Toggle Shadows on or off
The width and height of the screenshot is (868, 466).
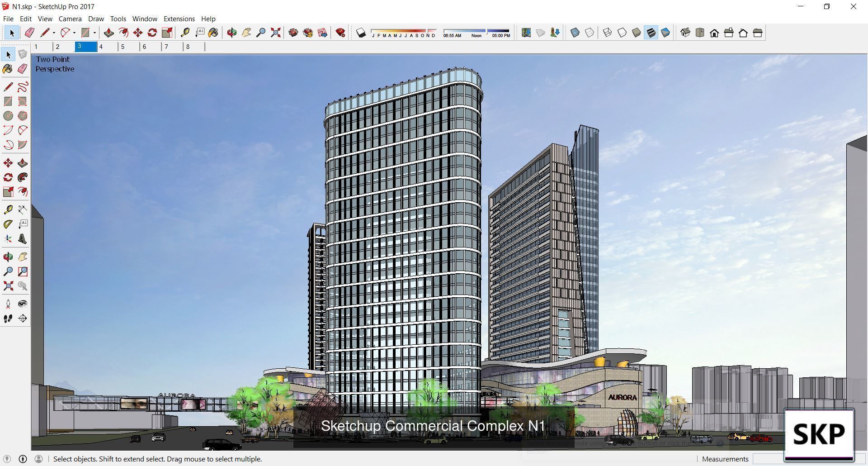click(x=361, y=33)
